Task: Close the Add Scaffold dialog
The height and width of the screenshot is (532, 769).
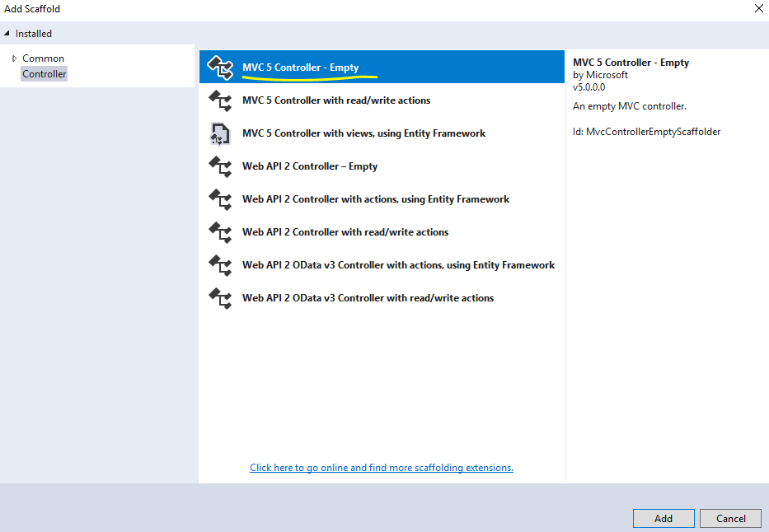Action: coord(758,8)
